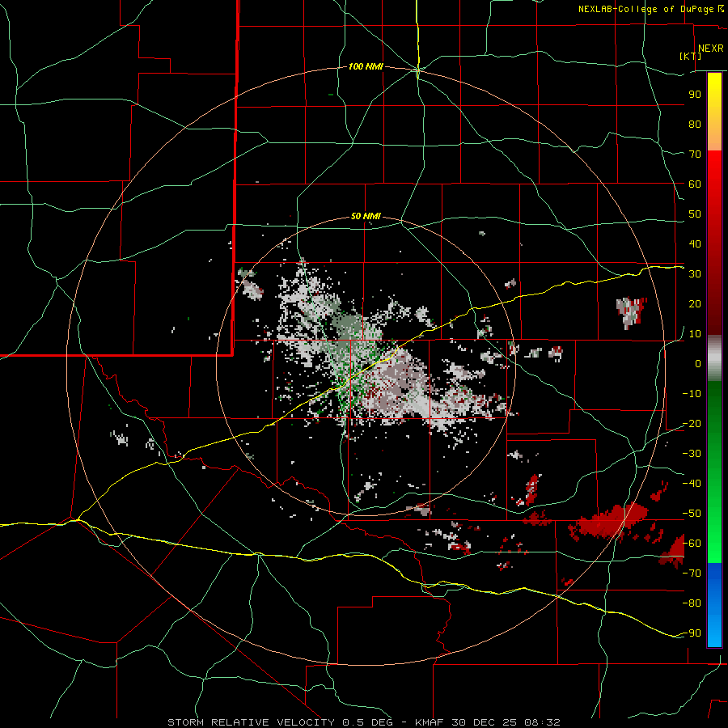The width and height of the screenshot is (728, 728).
Task: Click the -20 value on the velocity scale
Action: [692, 423]
